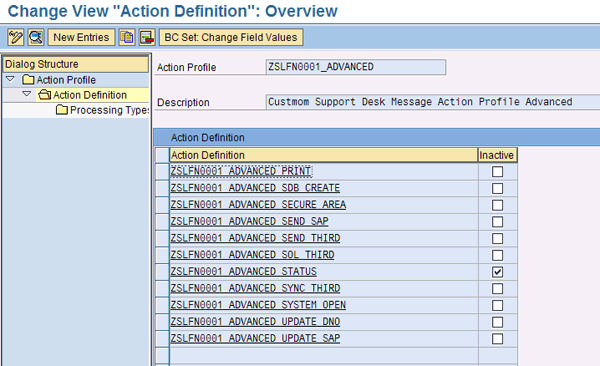This screenshot has width=600, height=366.
Task: Click ZSLFN0001_ADVANCED_STATUS action definition
Action: (x=243, y=271)
